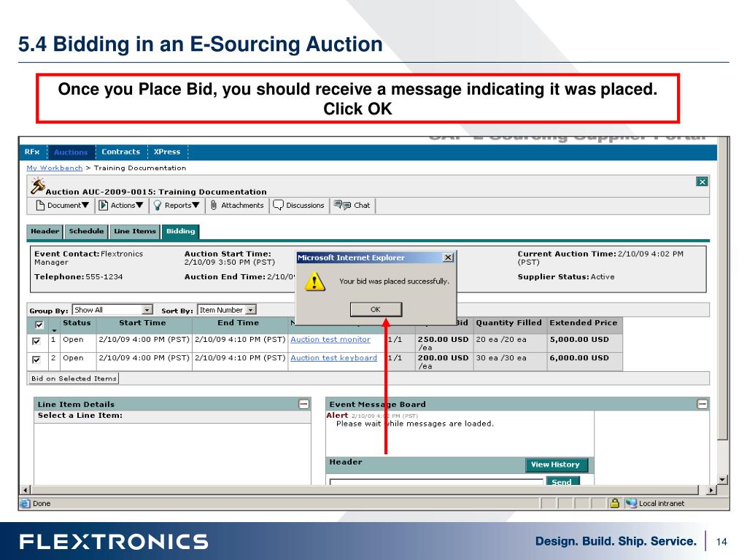Click the Discussions speech bubble icon
This screenshot has height=560, width=747.
278,205
